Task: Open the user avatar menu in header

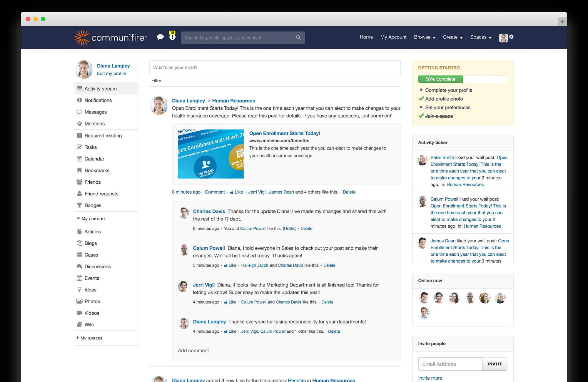Action: pyautogui.click(x=503, y=38)
